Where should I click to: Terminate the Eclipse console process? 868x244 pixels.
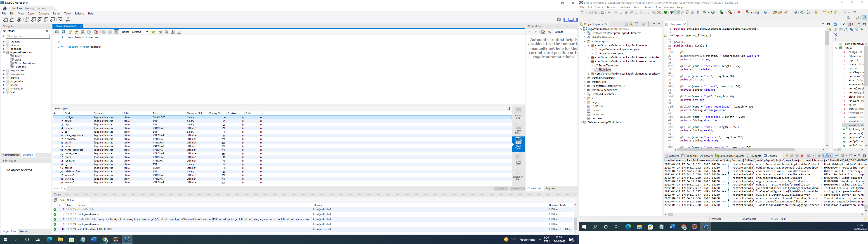coord(802,156)
